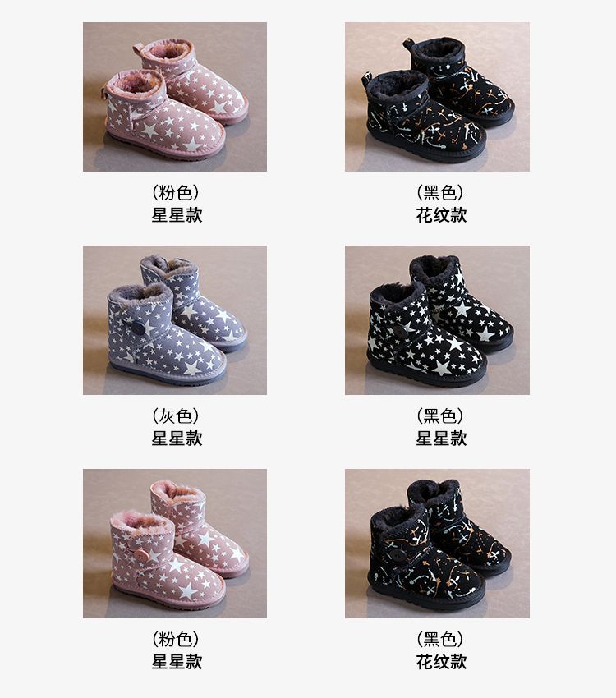Open the pink star boots without button photo

[x=175, y=97]
